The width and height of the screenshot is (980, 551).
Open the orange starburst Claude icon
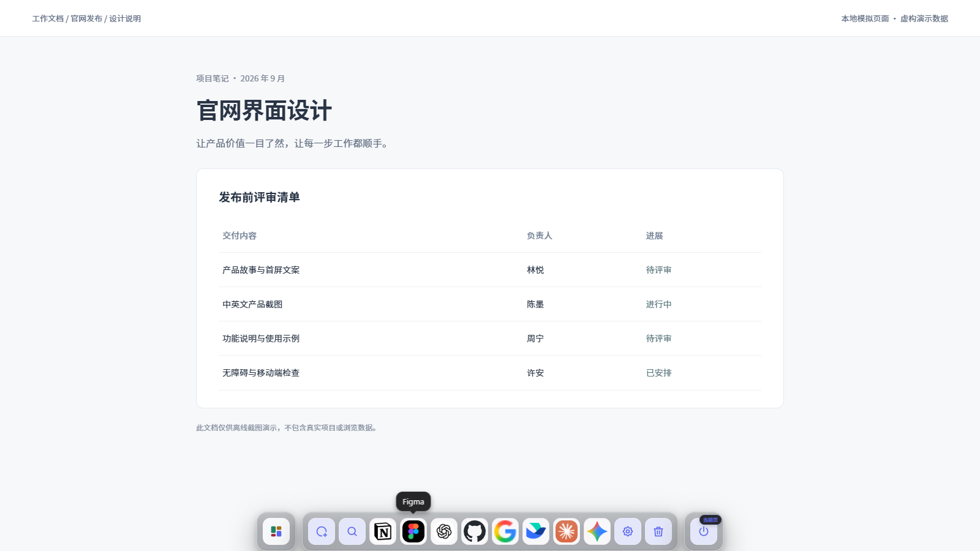567,531
